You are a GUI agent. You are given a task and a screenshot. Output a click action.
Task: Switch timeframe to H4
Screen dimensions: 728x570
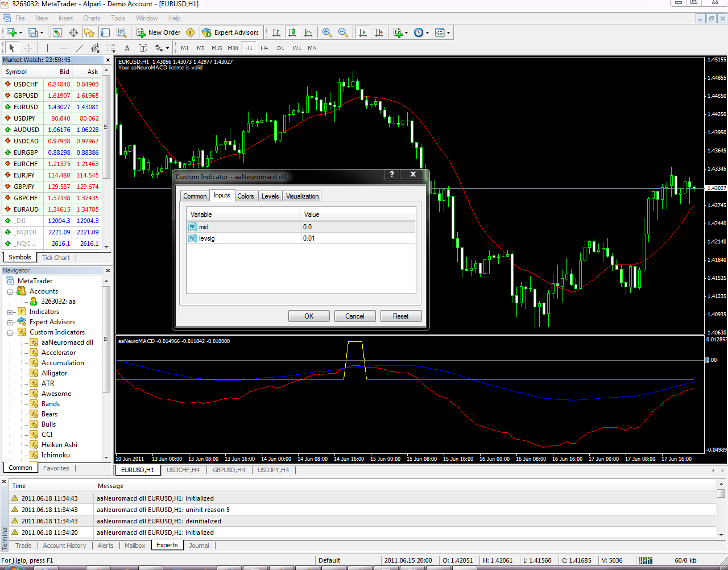click(x=264, y=48)
